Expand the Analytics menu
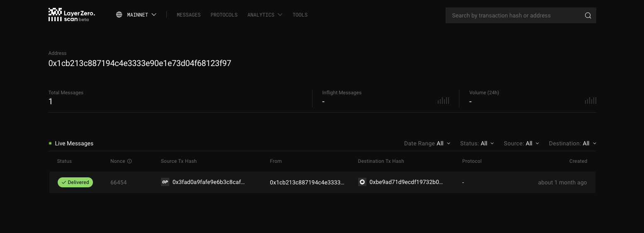The width and height of the screenshot is (644, 233). (265, 15)
